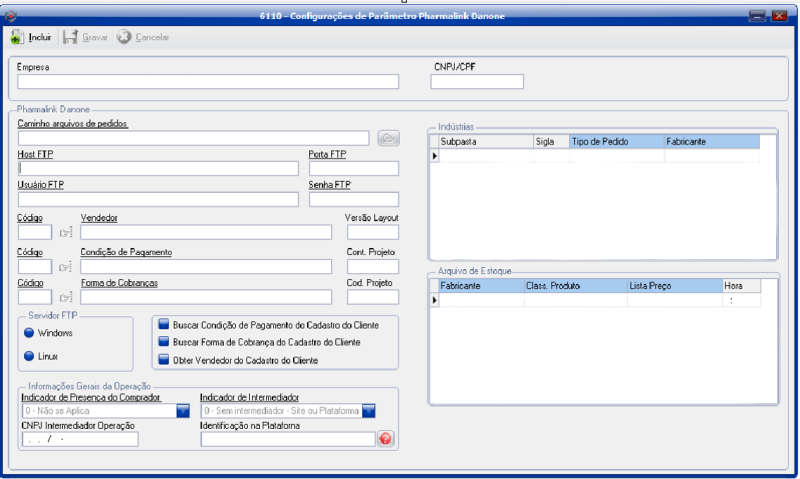Viewport: 800px width, 479px height.
Task: Expand Indicador de Presença do Comprador dropdown
Action: click(183, 410)
